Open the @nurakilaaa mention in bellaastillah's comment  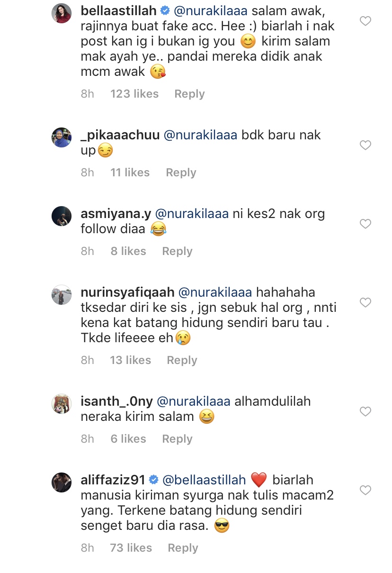[x=210, y=10]
